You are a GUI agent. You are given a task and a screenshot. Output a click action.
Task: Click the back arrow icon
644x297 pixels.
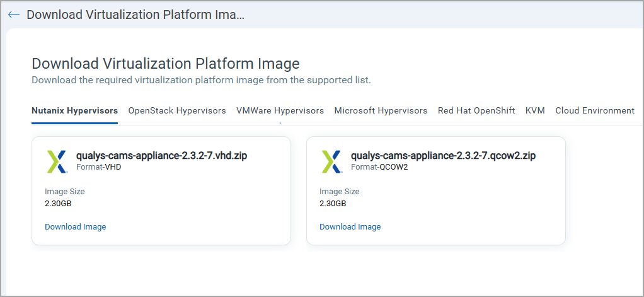click(14, 15)
